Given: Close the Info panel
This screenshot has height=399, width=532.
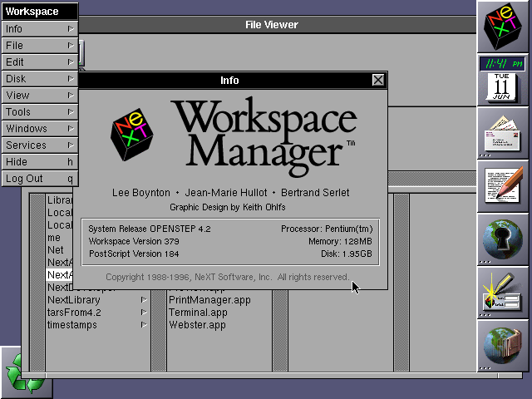Looking at the screenshot, I should click(x=378, y=80).
